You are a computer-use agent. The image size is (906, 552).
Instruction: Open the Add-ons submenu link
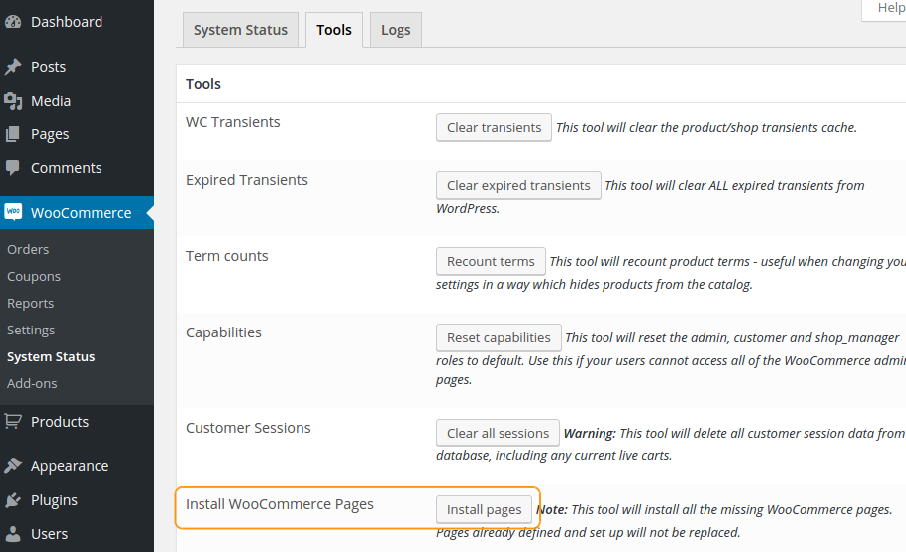point(32,383)
